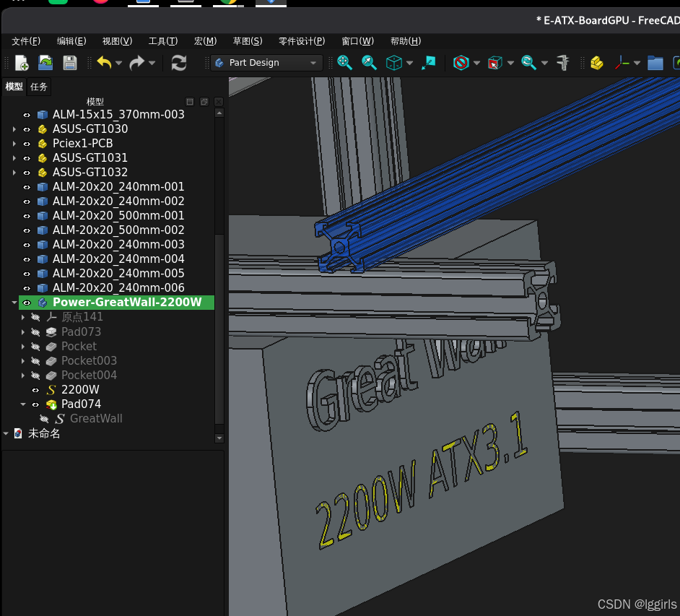Fit the selection in the view

(x=369, y=63)
